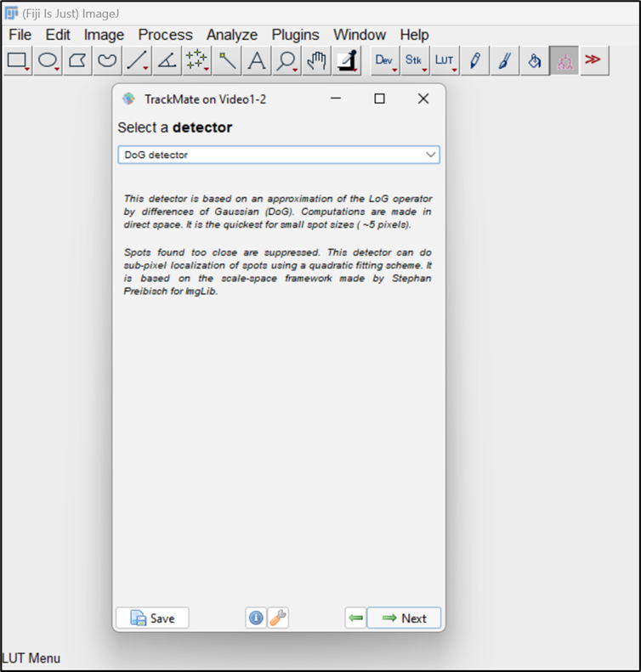Select the Hand scrolling tool

[316, 60]
